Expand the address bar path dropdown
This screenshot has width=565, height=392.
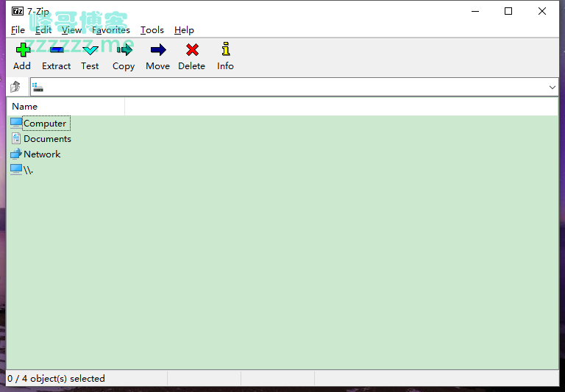552,88
